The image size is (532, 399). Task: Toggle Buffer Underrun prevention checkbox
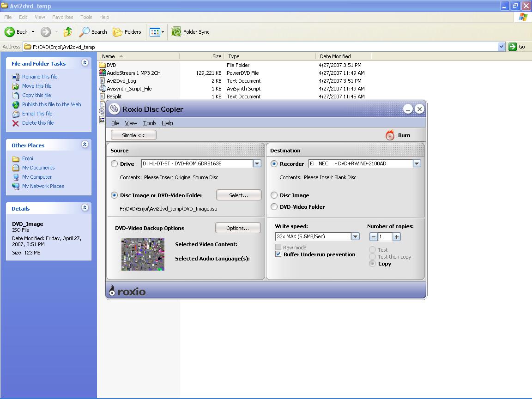(278, 254)
